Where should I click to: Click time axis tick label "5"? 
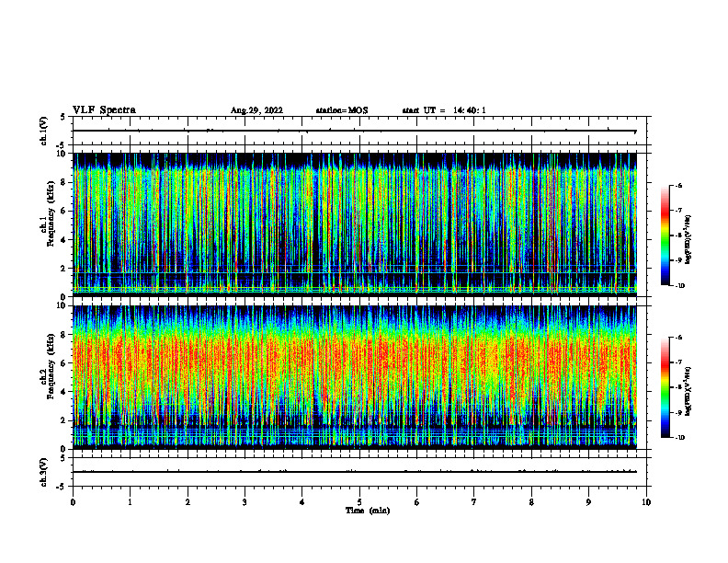pyautogui.click(x=359, y=502)
